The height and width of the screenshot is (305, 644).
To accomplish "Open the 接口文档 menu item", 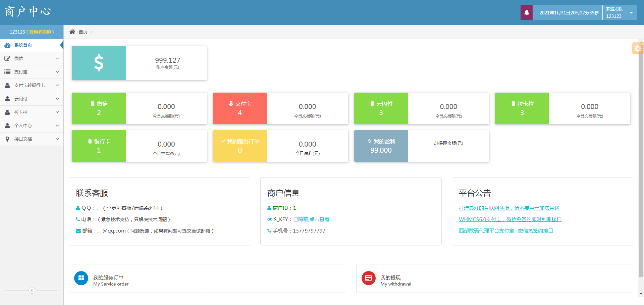I will coord(32,139).
